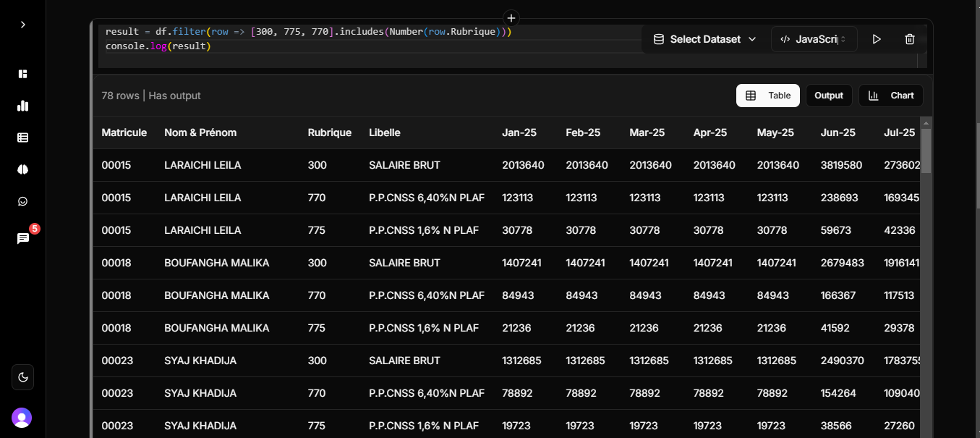980x438 pixels.
Task: Open the WhatsApp icon in sidebar
Action: click(x=22, y=201)
